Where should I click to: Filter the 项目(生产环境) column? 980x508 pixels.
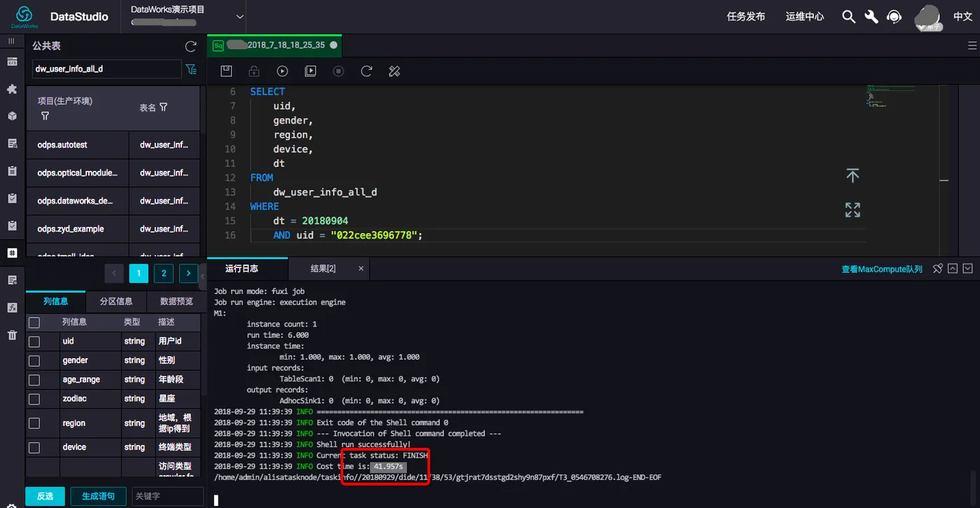pyautogui.click(x=45, y=116)
